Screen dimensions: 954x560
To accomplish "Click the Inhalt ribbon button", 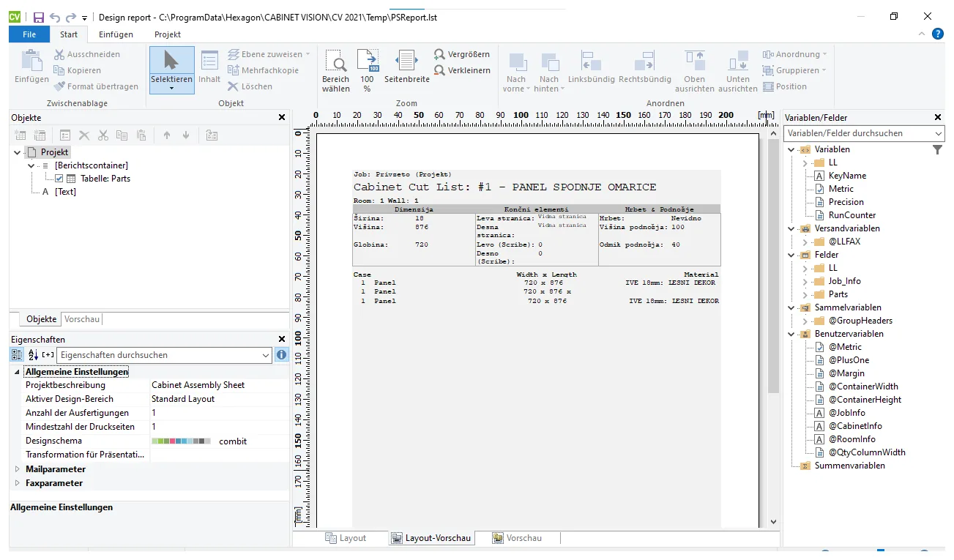I will (x=209, y=67).
